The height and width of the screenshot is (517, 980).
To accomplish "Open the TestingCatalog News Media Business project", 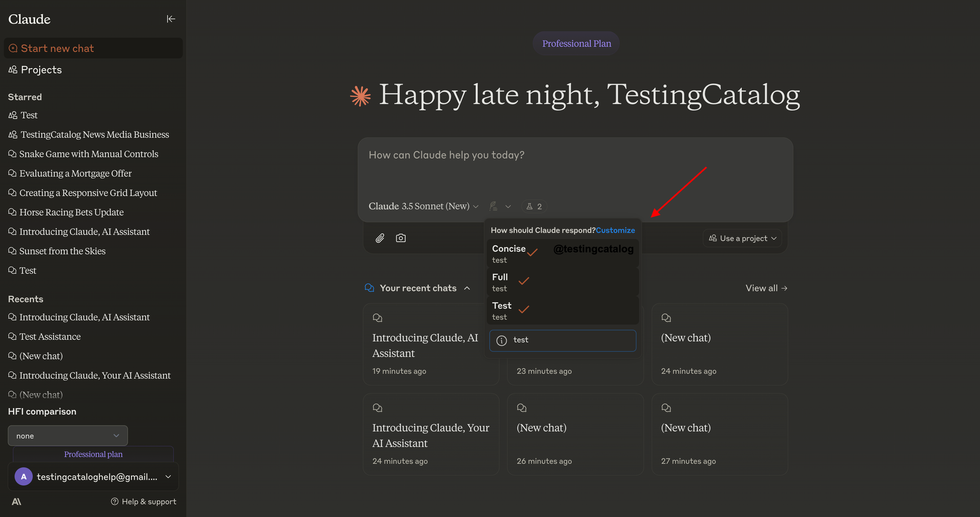I will click(x=89, y=135).
